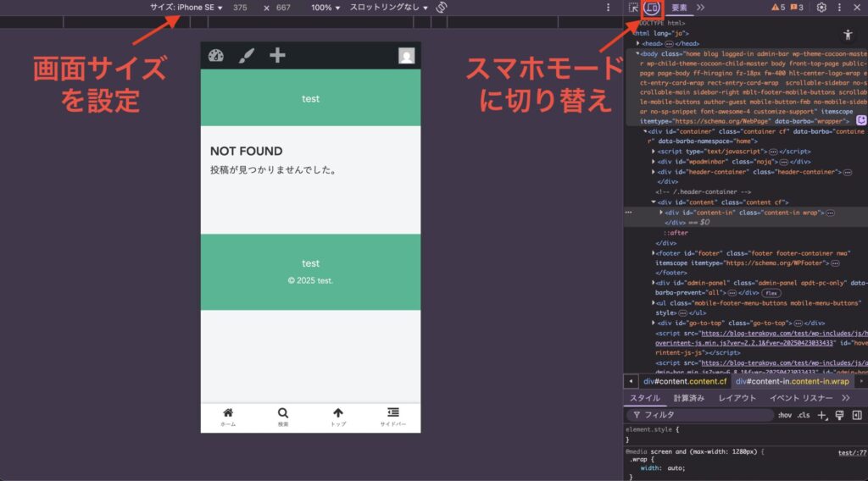Click the test link in green footer

[310, 263]
